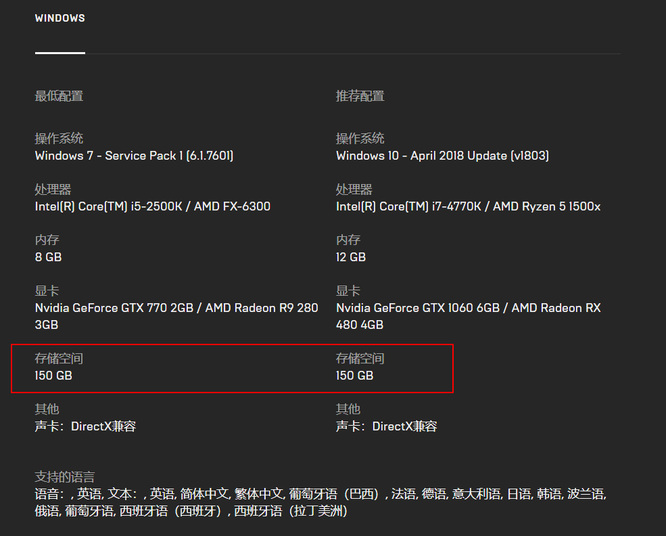Click the 声卡 DirectX兼容 text under 推荐配置
666x536 pixels.
pos(386,427)
